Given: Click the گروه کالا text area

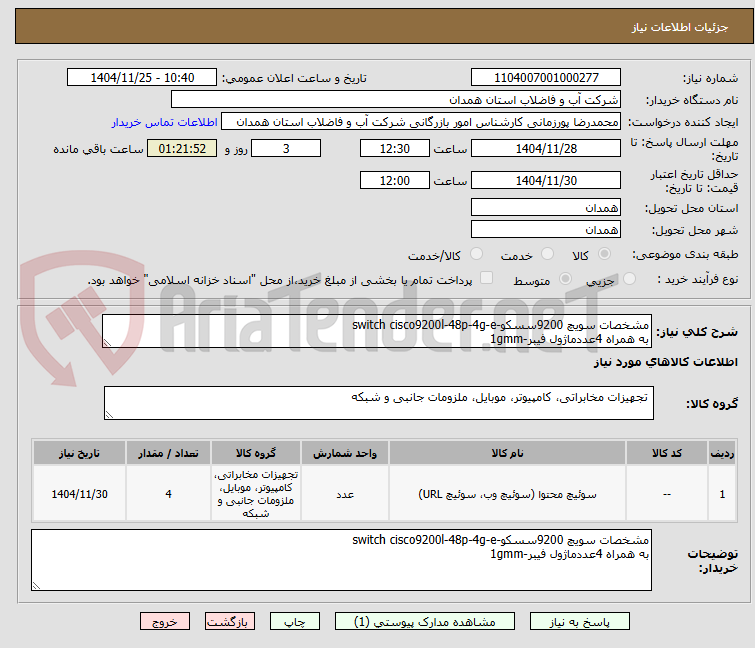Looking at the screenshot, I should (x=379, y=403).
